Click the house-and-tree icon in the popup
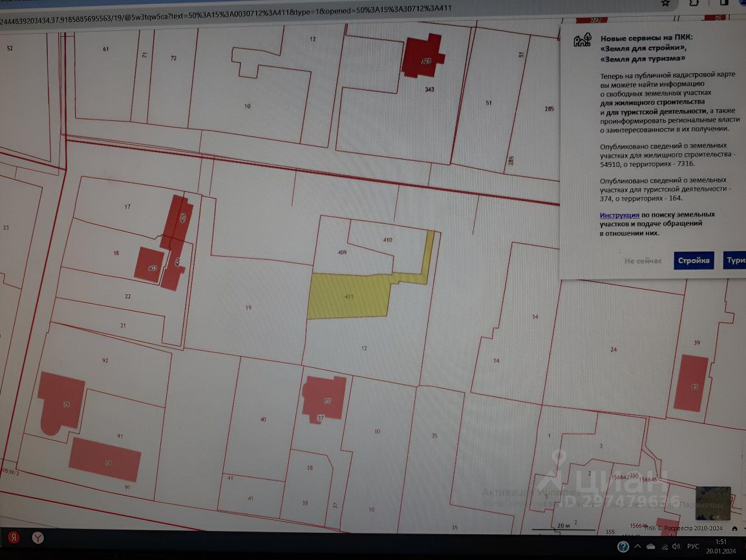The height and width of the screenshot is (560, 746). (582, 40)
